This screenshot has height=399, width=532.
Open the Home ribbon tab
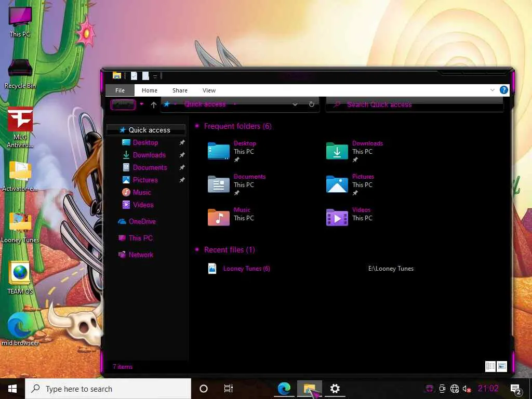pyautogui.click(x=149, y=90)
